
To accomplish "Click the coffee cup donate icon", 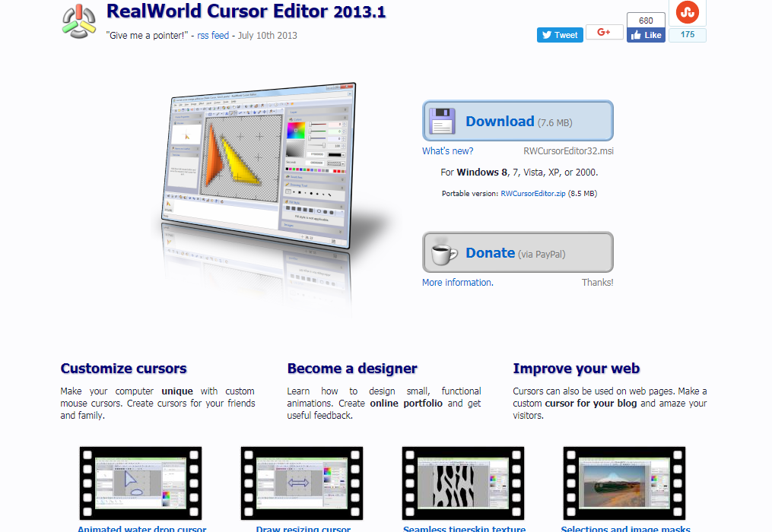I will 443,253.
